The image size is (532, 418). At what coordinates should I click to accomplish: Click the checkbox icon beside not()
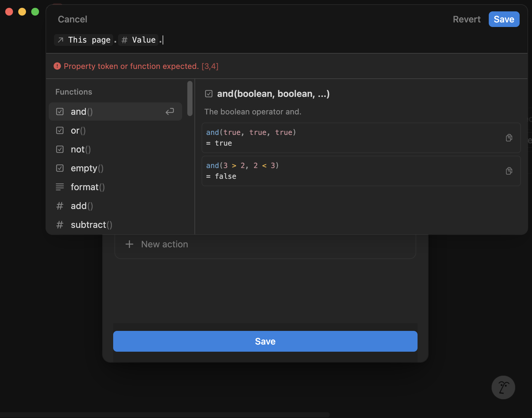click(60, 149)
